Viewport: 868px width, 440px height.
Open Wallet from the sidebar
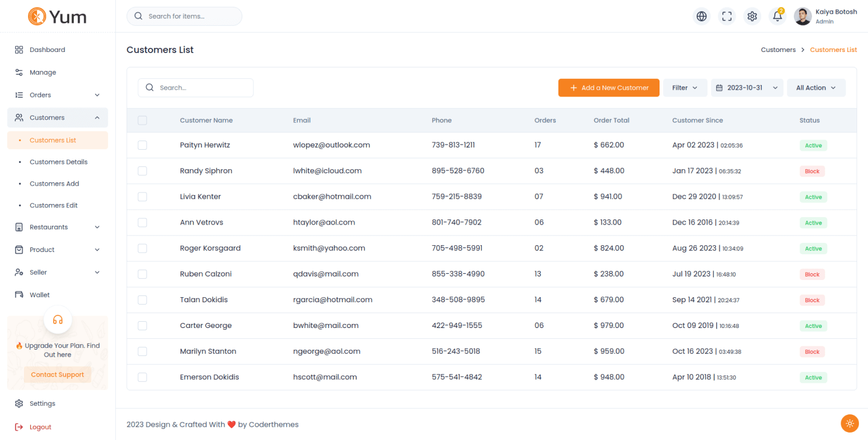point(39,295)
